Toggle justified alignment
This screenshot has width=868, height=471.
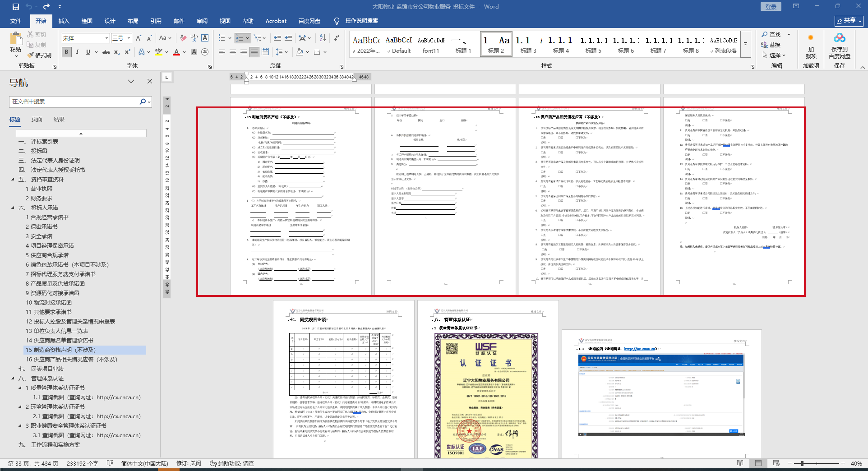pyautogui.click(x=254, y=52)
